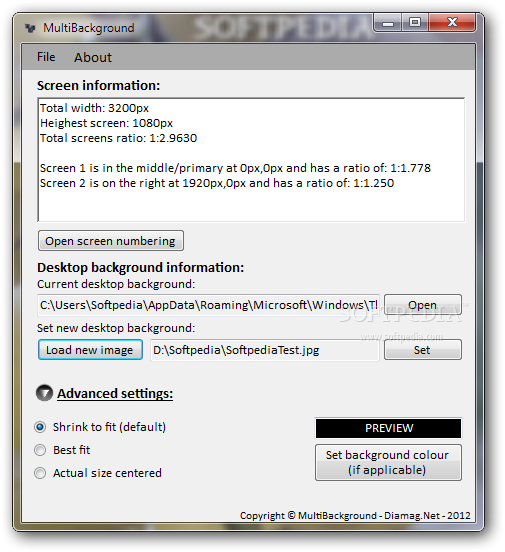Select Shrink to fit (default) option
Screen dimensions: 505x552
(x=100, y=427)
